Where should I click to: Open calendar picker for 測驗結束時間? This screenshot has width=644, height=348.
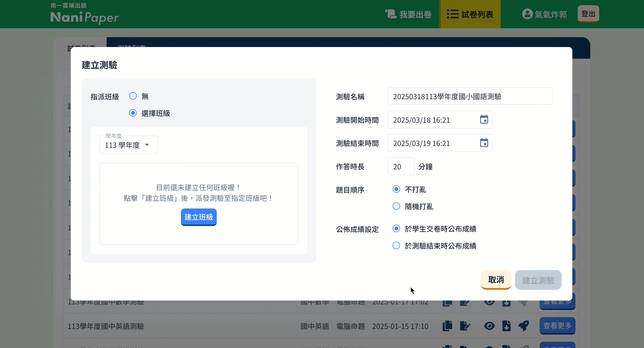tap(484, 143)
